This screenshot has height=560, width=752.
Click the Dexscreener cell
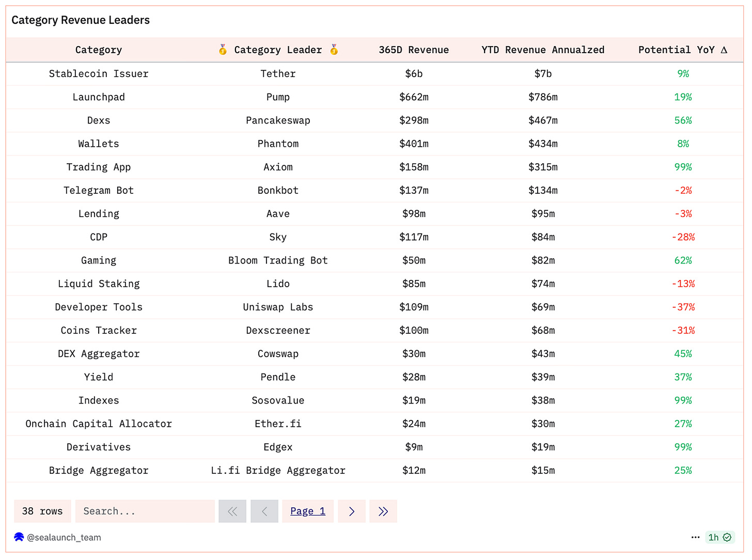(278, 330)
